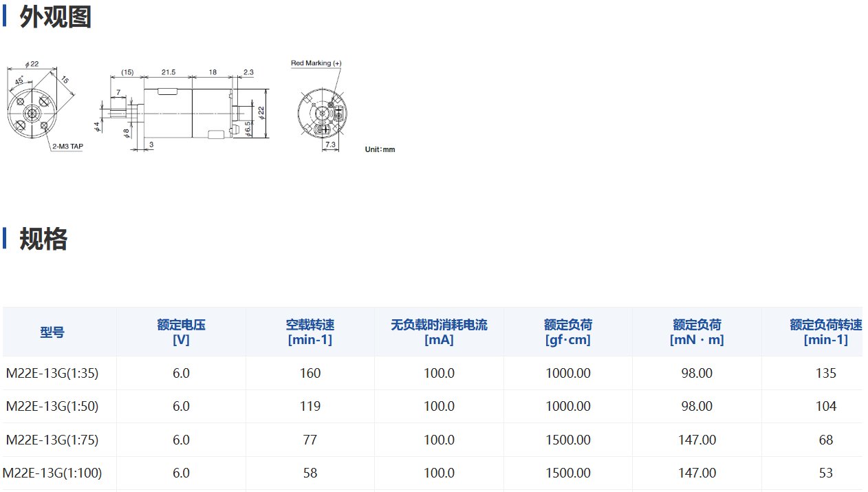Select the 额定电压 [V] column header
The height and width of the screenshot is (492, 868).
tap(181, 332)
